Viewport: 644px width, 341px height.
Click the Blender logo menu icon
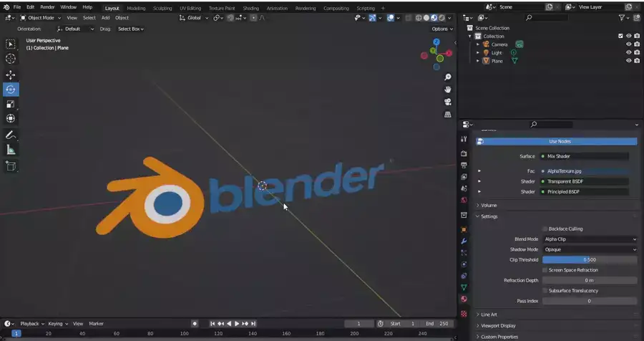tap(6, 7)
